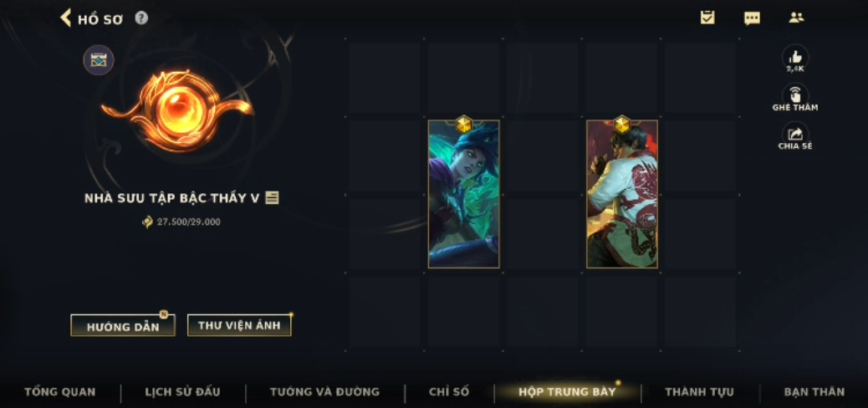The height and width of the screenshot is (408, 868).
Task: Expand the collector rank list icon
Action: click(x=272, y=197)
